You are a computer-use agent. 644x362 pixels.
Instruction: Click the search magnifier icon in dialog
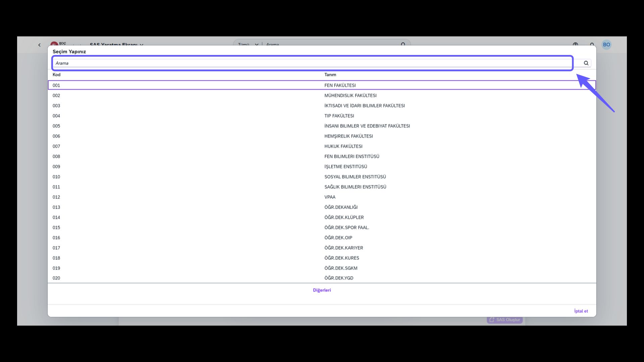[586, 63]
